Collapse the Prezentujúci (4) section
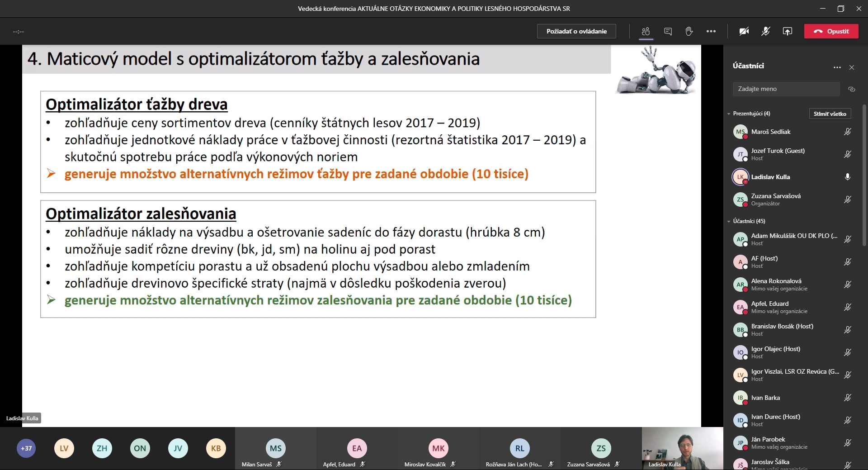This screenshot has height=470, width=868. point(729,114)
